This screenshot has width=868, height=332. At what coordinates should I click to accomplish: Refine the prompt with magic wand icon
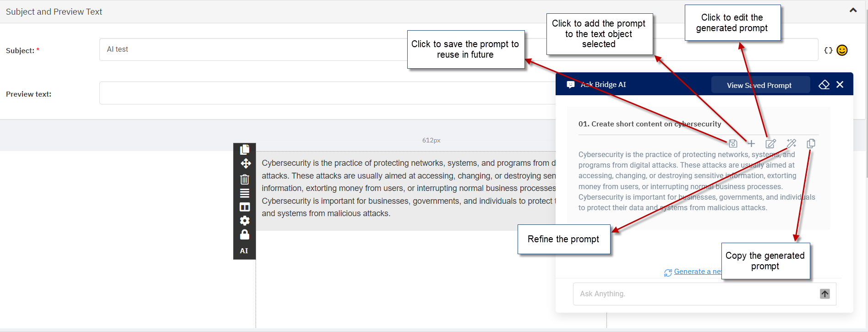[x=792, y=143]
